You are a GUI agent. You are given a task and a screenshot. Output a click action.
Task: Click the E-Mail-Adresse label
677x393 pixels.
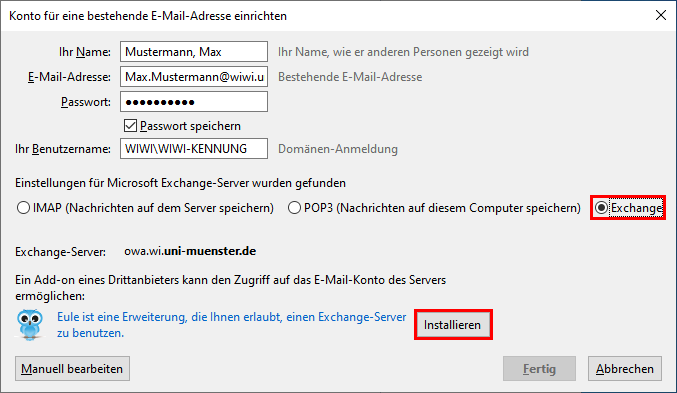click(70, 77)
